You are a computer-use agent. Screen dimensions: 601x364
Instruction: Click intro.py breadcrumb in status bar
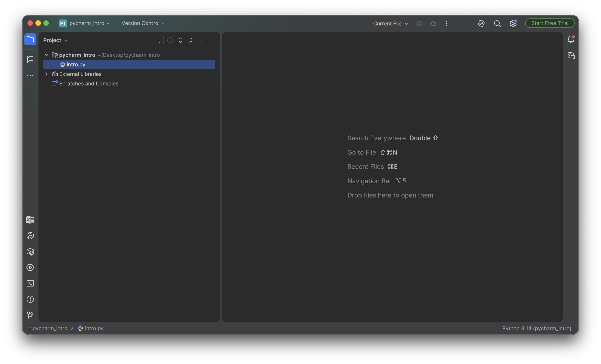click(90, 328)
